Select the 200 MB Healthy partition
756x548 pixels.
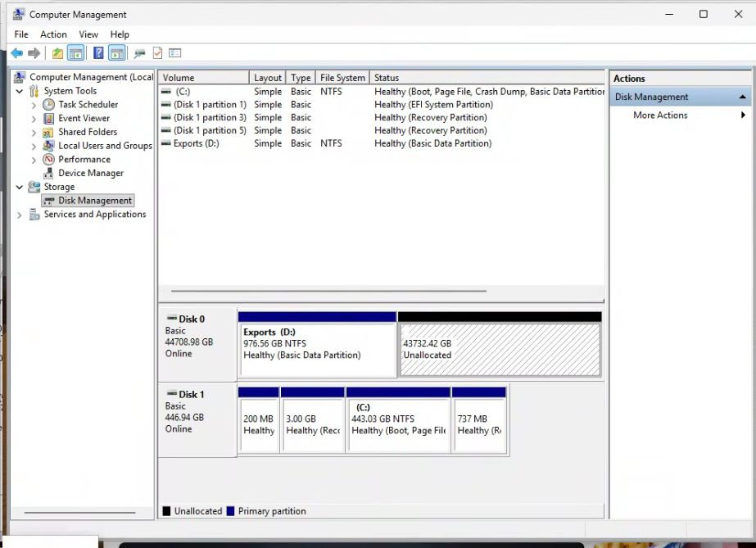click(x=259, y=420)
